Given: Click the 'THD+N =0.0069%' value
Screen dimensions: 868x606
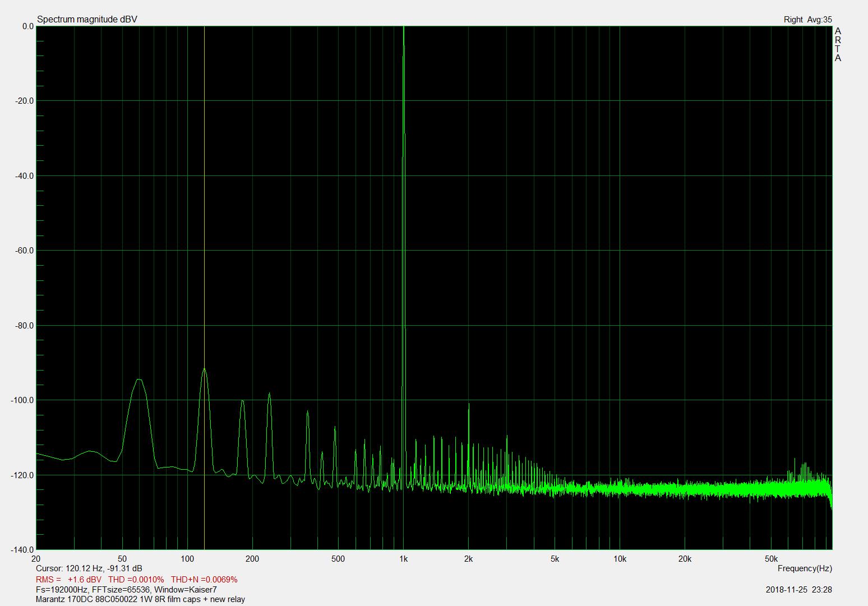Looking at the screenshot, I should (x=204, y=579).
